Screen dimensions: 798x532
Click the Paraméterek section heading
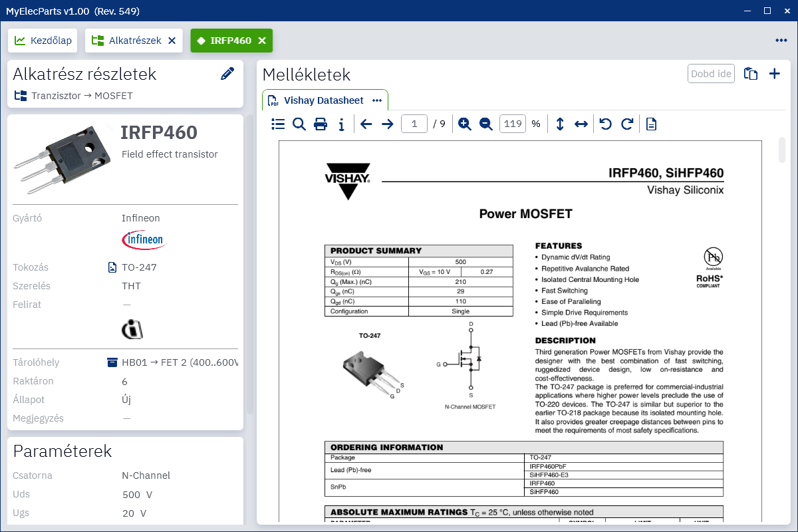tap(63, 452)
